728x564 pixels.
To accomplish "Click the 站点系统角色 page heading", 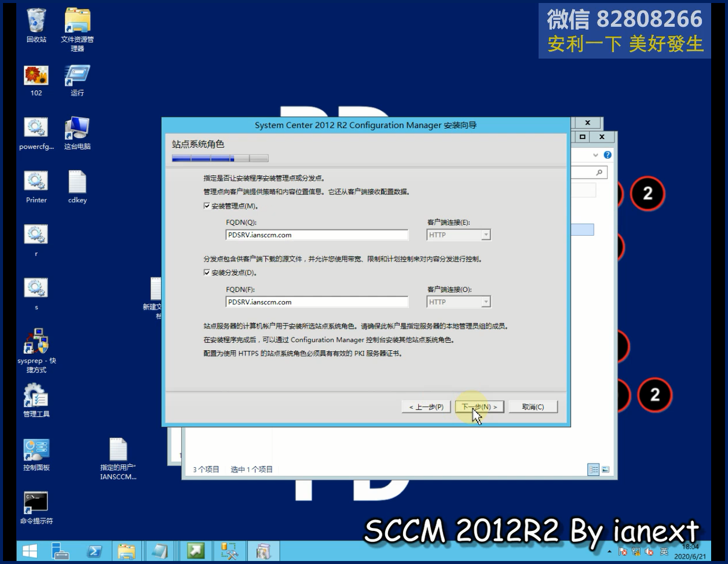I will [198, 144].
